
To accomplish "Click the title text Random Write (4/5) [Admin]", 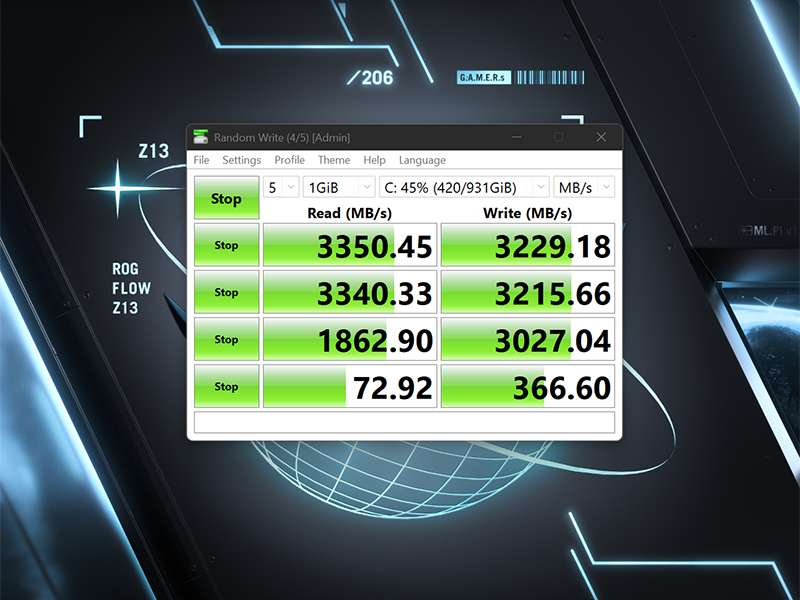I will coord(282,137).
